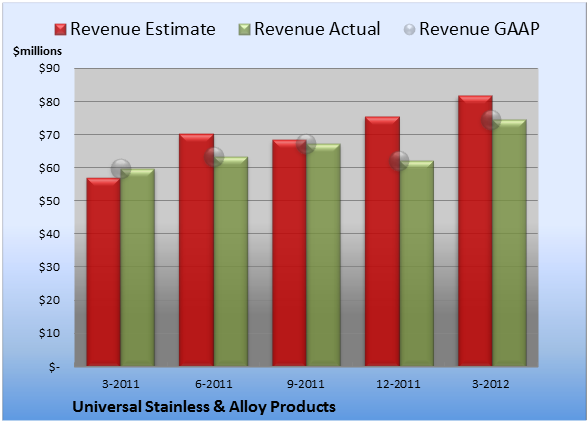Click the 9-2011 GAAP sphere marker
Screen dimensions: 588x422
click(306, 144)
